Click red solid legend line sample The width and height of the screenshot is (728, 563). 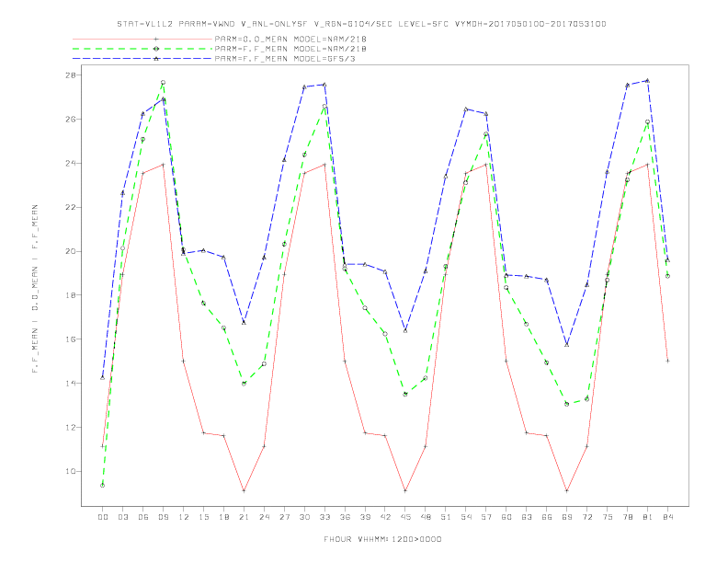[x=142, y=39]
